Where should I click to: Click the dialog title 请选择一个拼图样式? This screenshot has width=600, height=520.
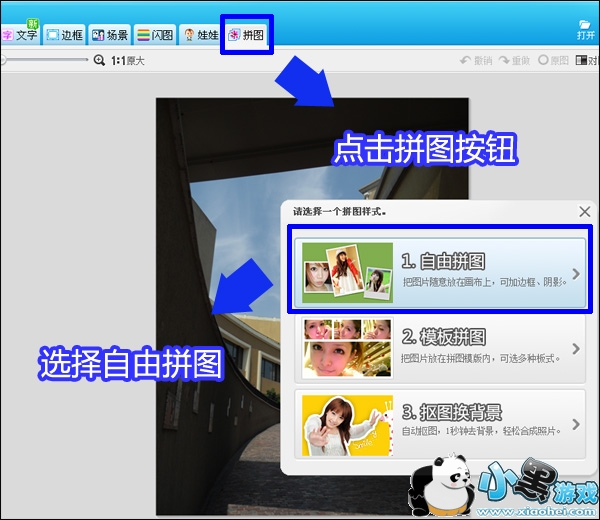pyautogui.click(x=339, y=211)
